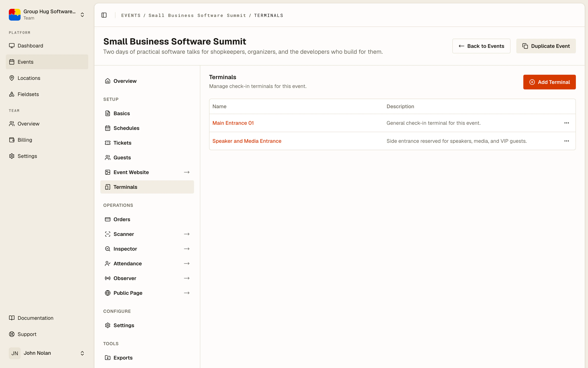The width and height of the screenshot is (588, 368).
Task: Select Terminals in the event menu
Action: [x=147, y=187]
